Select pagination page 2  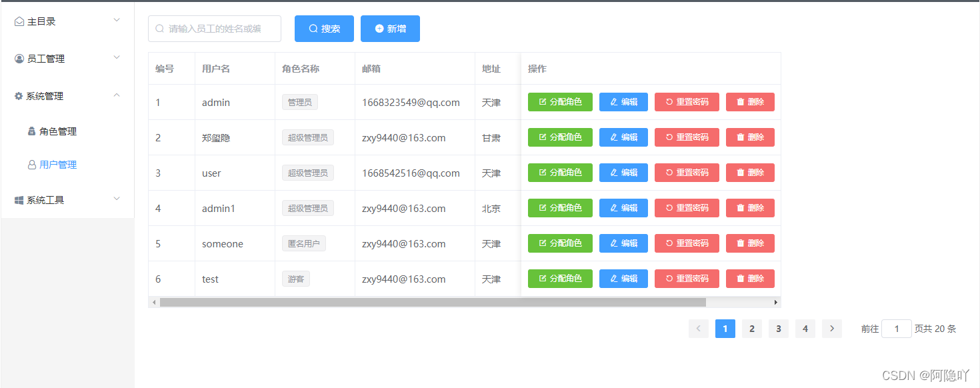(x=752, y=329)
